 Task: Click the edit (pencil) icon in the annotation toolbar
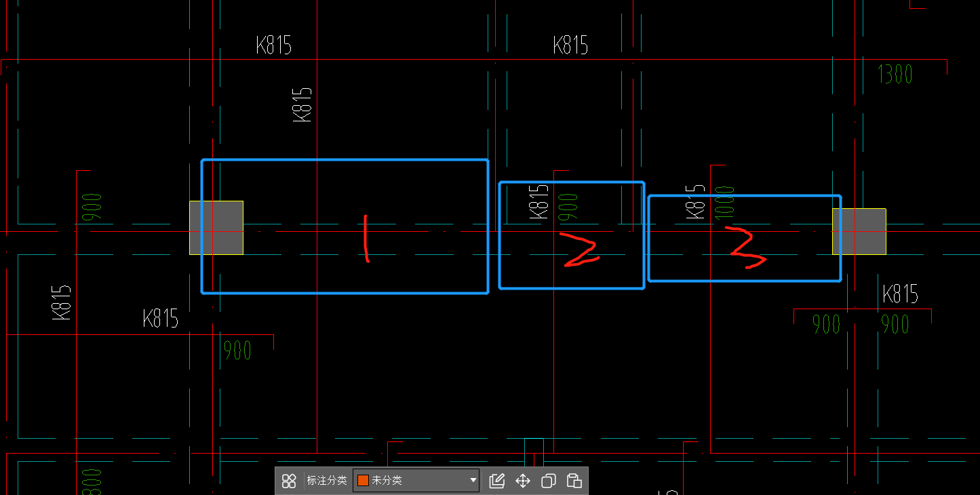coord(496,481)
